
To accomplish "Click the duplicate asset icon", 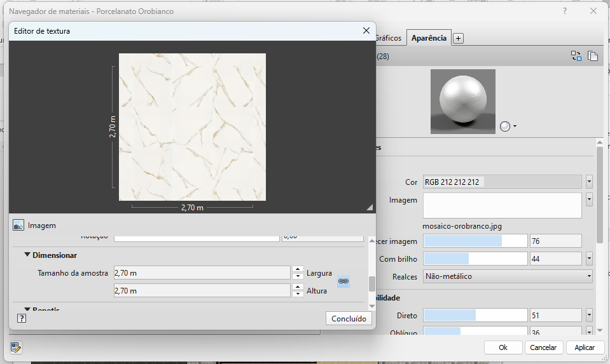I will click(x=592, y=56).
